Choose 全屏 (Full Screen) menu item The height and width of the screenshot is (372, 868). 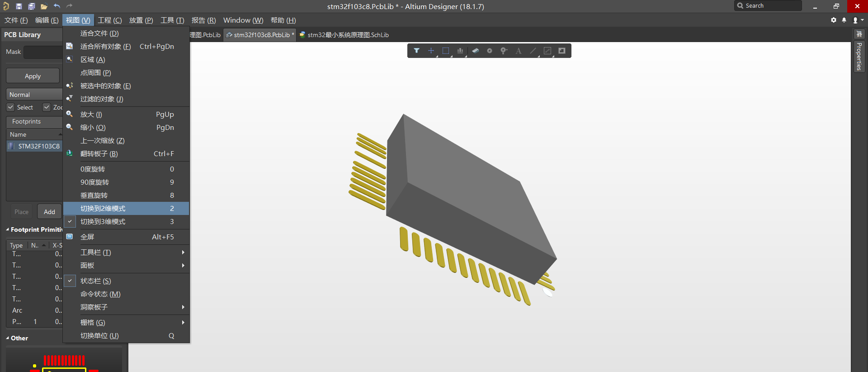(126, 237)
